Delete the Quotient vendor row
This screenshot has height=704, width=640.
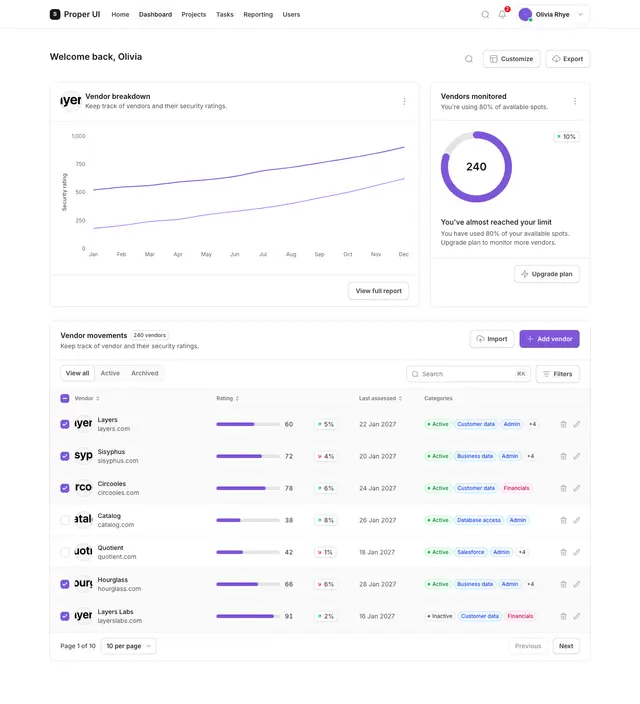pyautogui.click(x=563, y=552)
